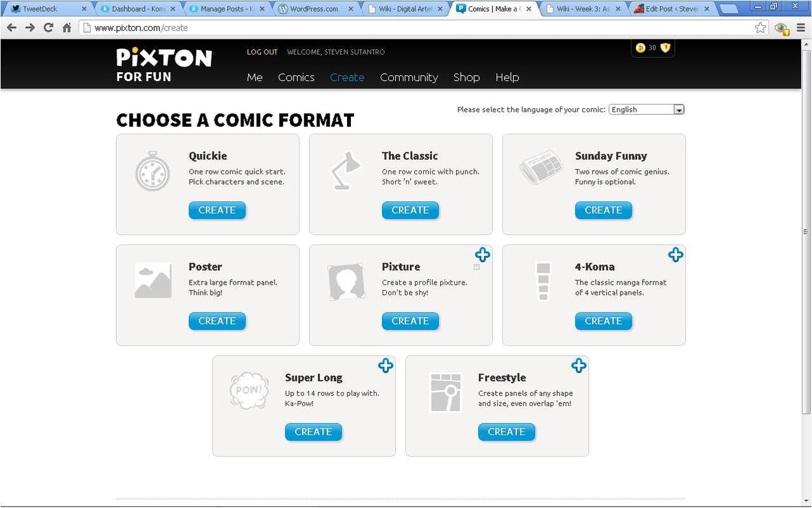Click the LOG OUT link
The width and height of the screenshot is (812, 508).
click(262, 52)
